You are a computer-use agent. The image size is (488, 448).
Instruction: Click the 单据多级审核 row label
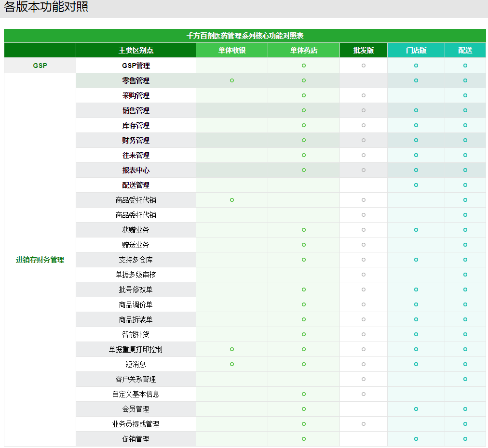(x=136, y=275)
